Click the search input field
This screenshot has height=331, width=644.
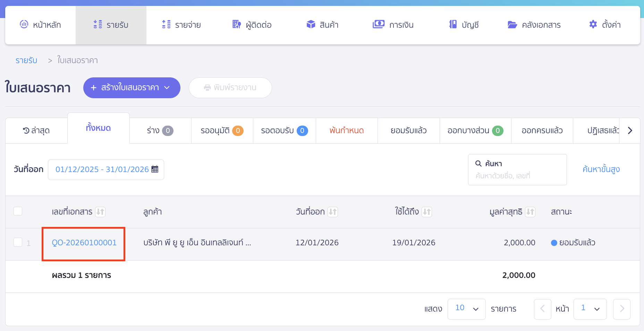[517, 176]
